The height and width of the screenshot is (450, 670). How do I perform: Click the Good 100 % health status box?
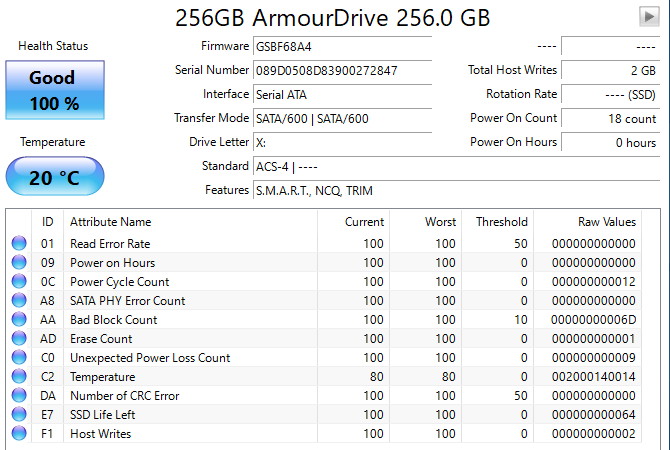(55, 90)
